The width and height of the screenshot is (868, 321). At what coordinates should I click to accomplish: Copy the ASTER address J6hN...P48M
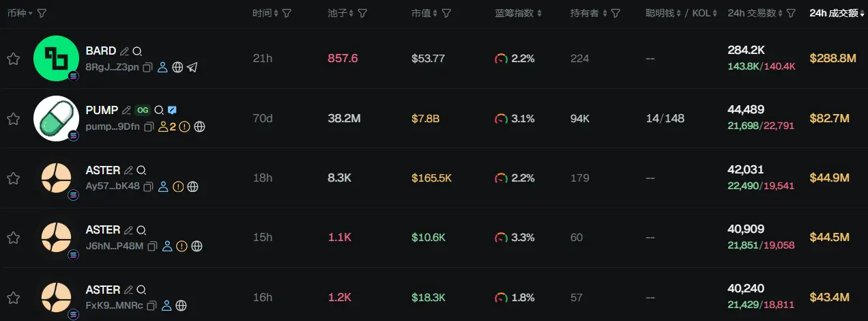152,246
